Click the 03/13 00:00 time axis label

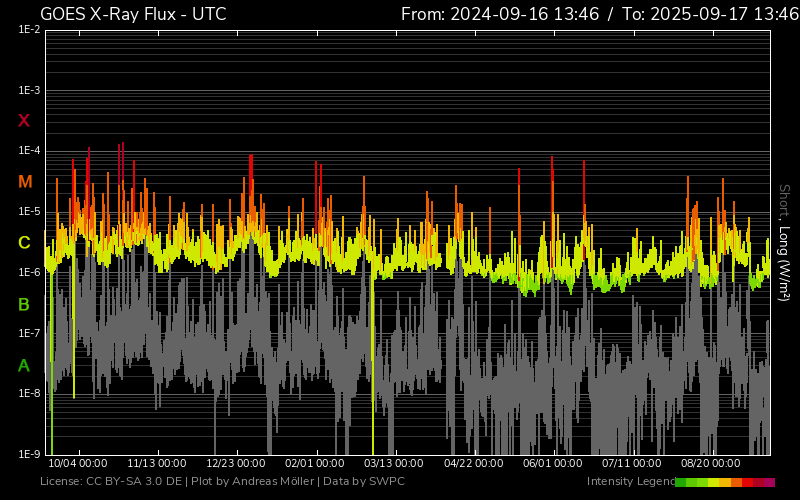coord(394,464)
